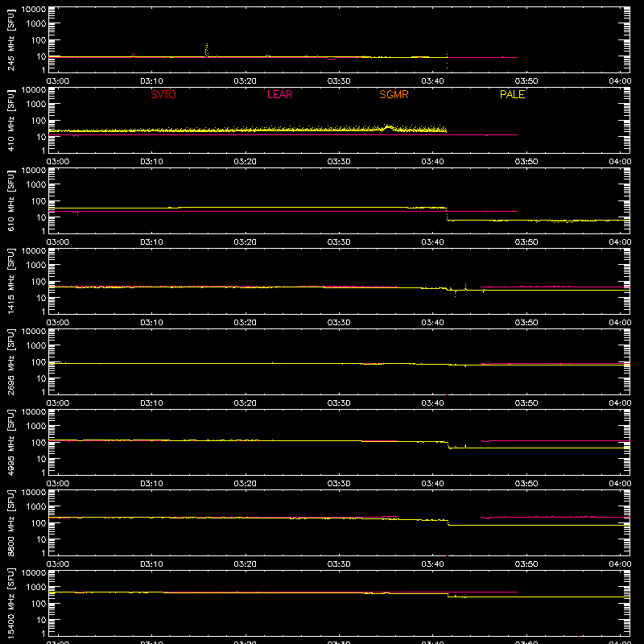Click the 100 y-axis value on the 4995 MHz plot
This screenshot has width=644, height=644.
[x=39, y=443]
